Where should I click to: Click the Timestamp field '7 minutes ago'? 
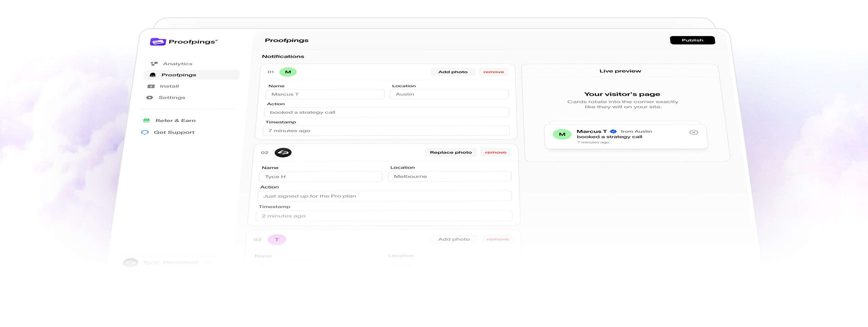pos(386,130)
